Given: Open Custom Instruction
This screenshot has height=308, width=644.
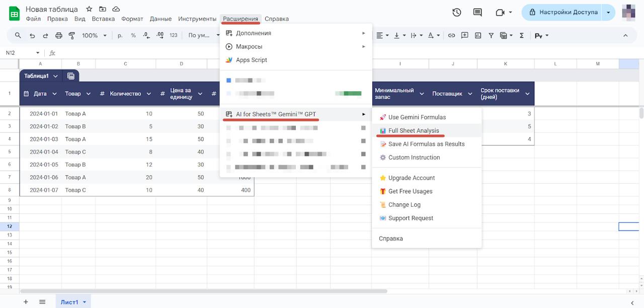Looking at the screenshot, I should point(427,158).
